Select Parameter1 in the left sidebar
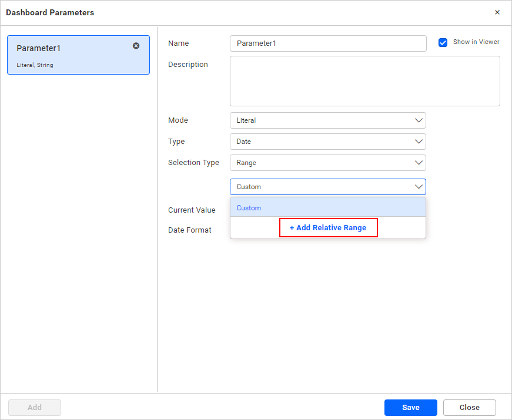The height and width of the screenshot is (420, 512). click(x=71, y=55)
